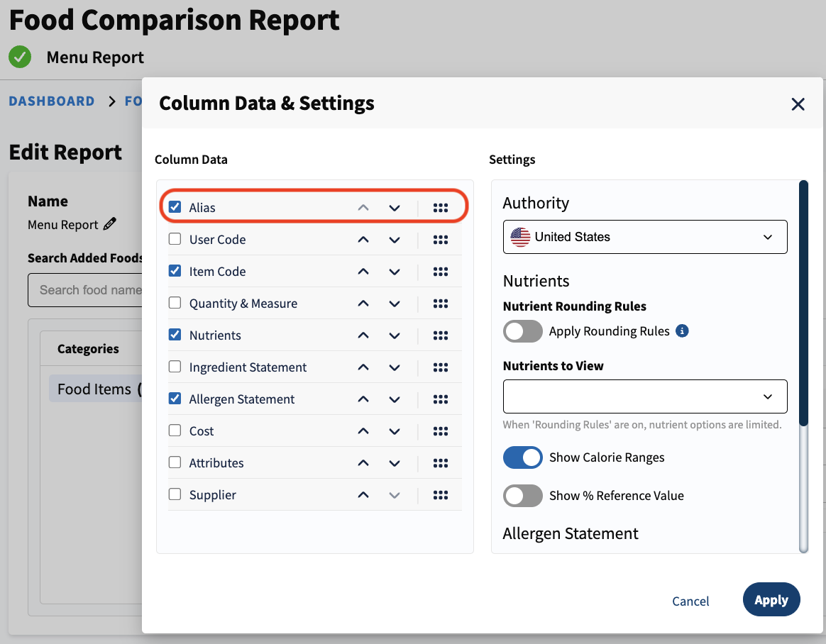Enable Apply Rounding Rules toggle

pyautogui.click(x=522, y=331)
